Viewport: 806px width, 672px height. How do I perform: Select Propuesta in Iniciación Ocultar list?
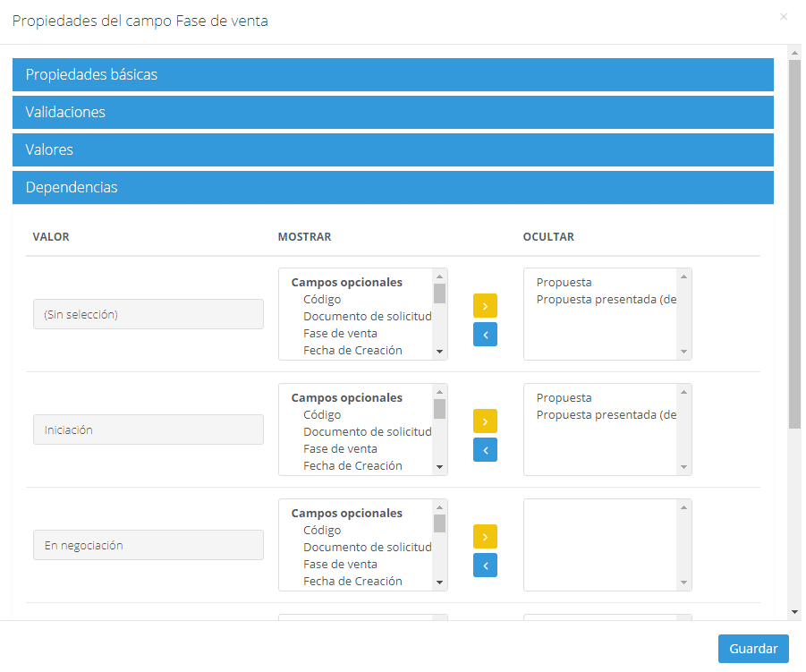point(564,397)
